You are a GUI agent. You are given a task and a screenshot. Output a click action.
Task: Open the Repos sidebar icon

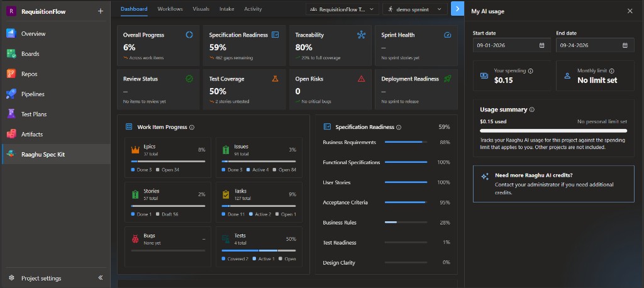click(x=11, y=74)
